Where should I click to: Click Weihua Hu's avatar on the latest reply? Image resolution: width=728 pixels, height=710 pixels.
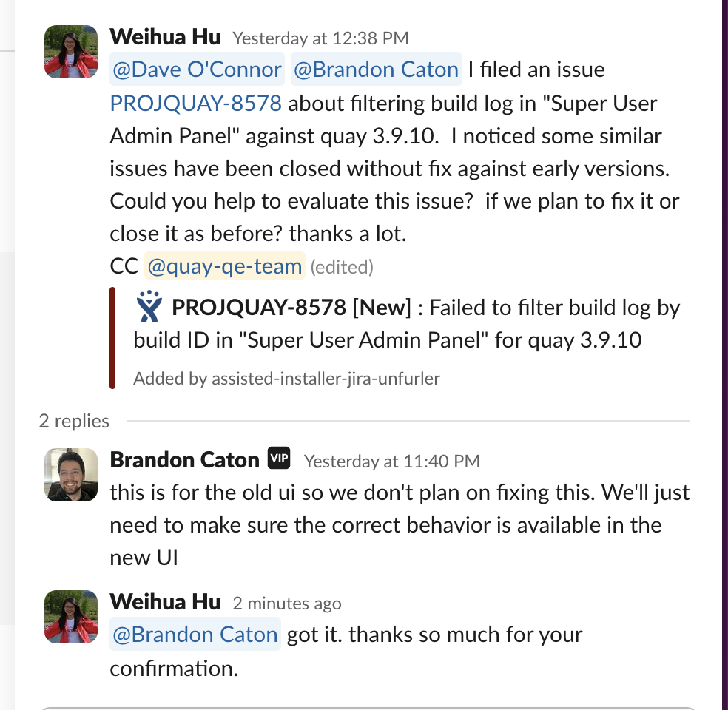(x=71, y=617)
